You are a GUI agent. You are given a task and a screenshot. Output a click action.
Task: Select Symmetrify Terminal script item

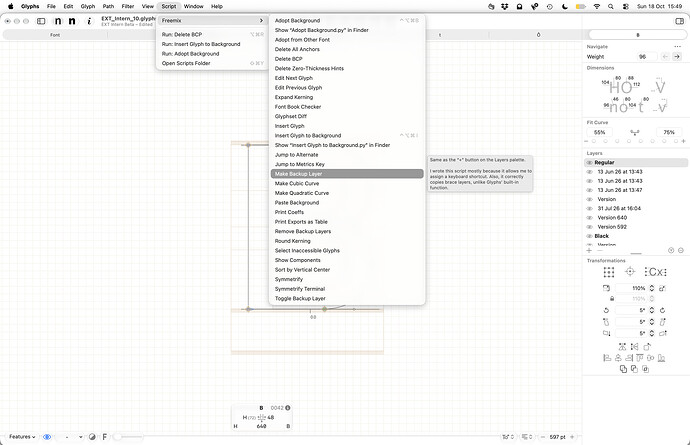(x=347, y=289)
